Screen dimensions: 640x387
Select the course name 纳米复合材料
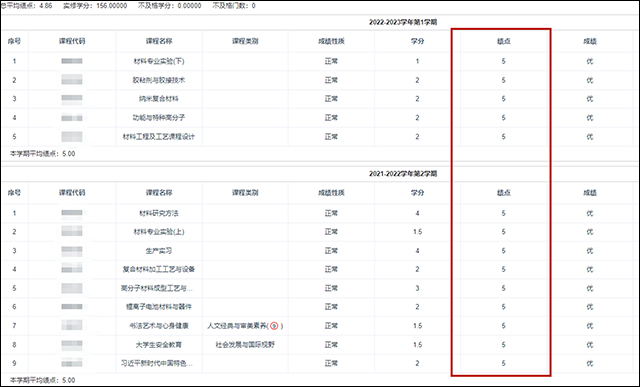tap(159, 99)
